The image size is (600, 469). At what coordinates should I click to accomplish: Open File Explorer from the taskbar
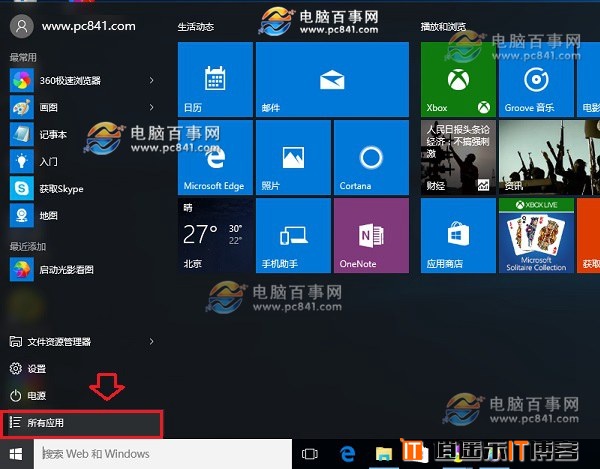[x=383, y=454]
